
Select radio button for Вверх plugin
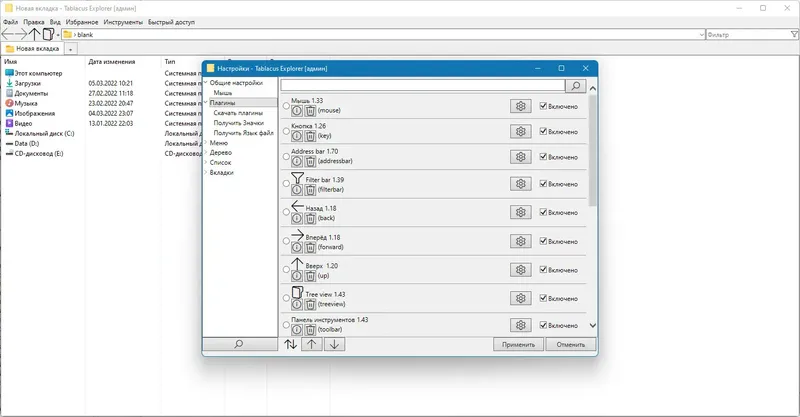pos(286,270)
